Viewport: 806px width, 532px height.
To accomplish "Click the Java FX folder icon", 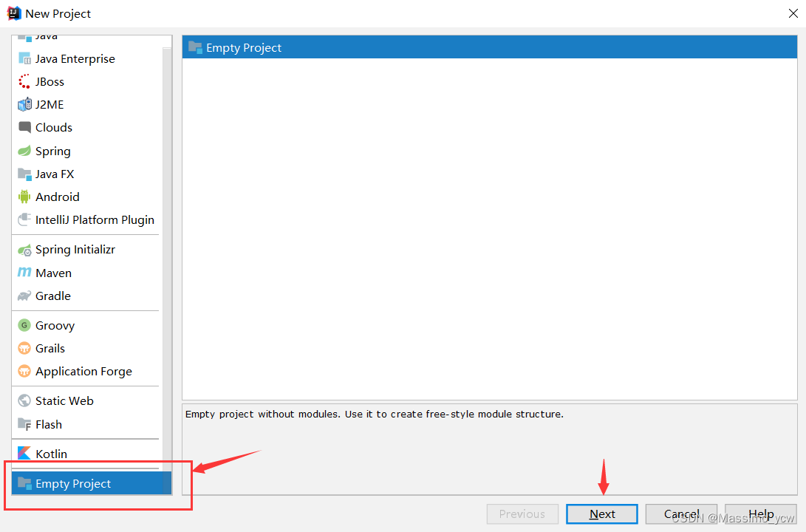I will pyautogui.click(x=24, y=174).
